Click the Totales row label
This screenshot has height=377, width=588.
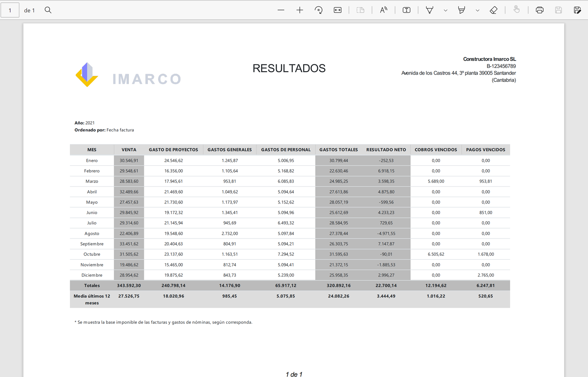click(92, 286)
